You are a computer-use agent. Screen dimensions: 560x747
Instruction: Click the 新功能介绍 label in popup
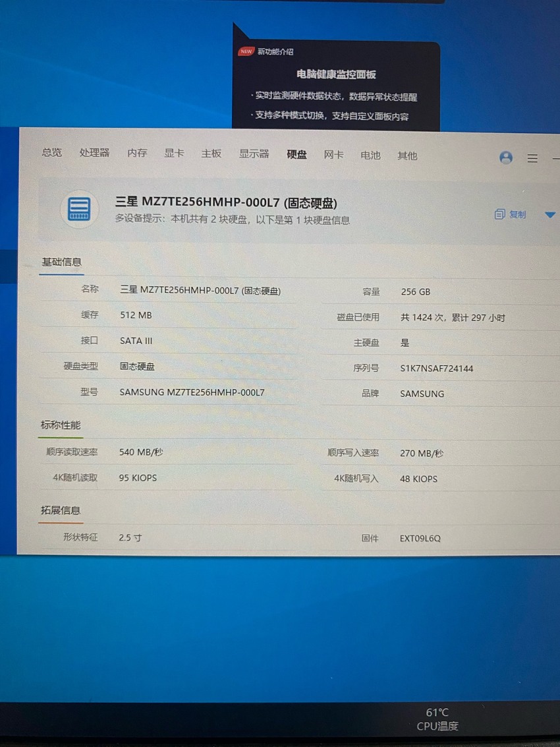275,51
